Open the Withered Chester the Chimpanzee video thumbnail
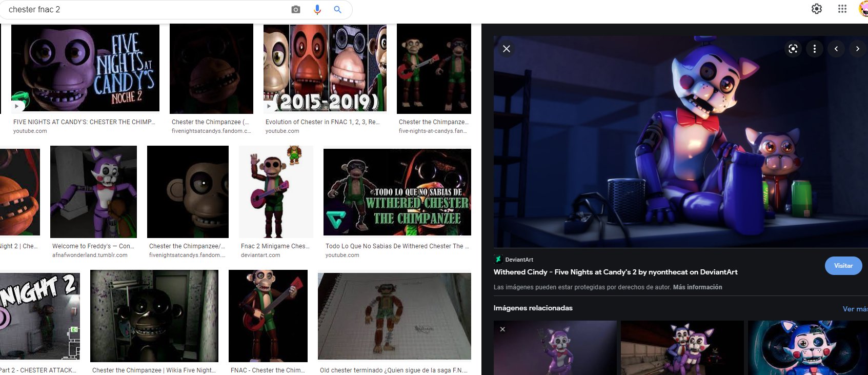 tap(397, 192)
